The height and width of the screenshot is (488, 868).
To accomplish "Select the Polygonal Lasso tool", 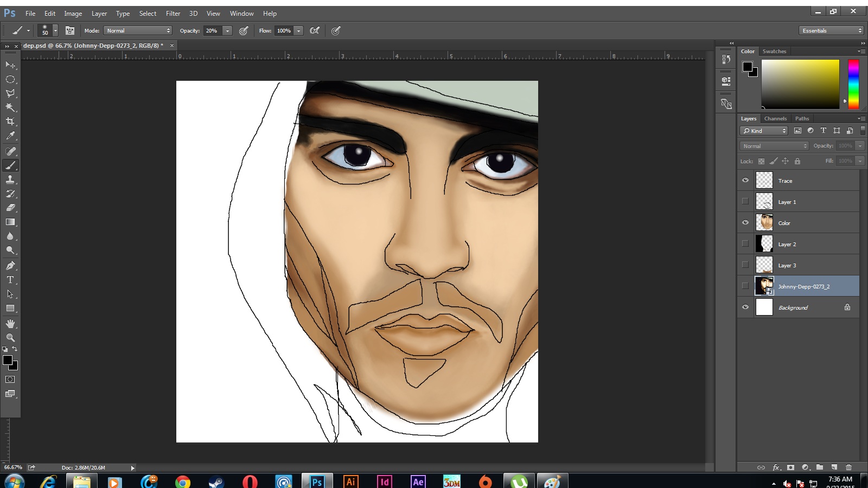I will point(10,93).
